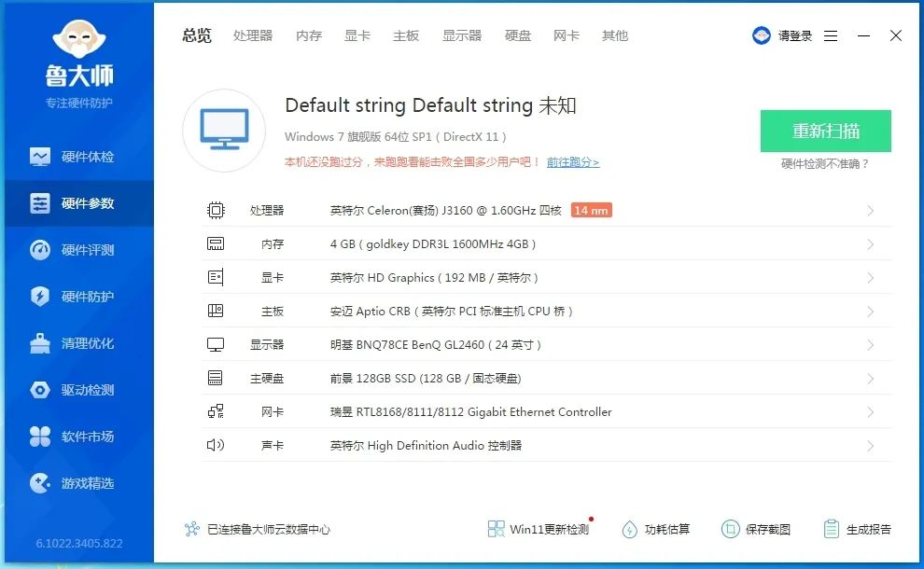Image resolution: width=924 pixels, height=569 pixels.
Task: Click the cloud data center status icon
Action: (192, 529)
